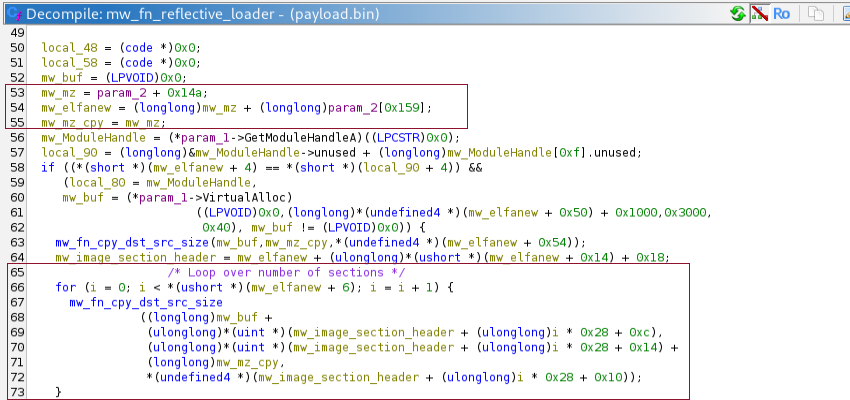Click line number 49 in the gutter
This screenshot has width=850, height=400.
[x=17, y=33]
